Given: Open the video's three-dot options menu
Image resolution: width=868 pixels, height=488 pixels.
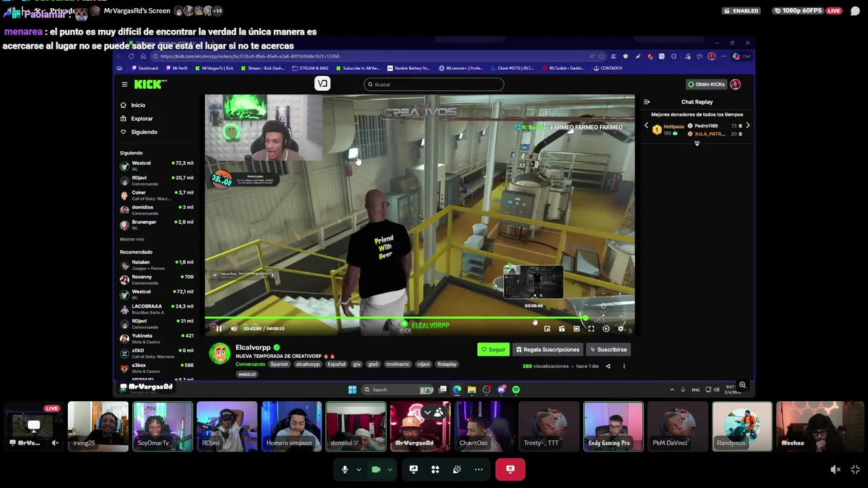Looking at the screenshot, I should [x=624, y=367].
